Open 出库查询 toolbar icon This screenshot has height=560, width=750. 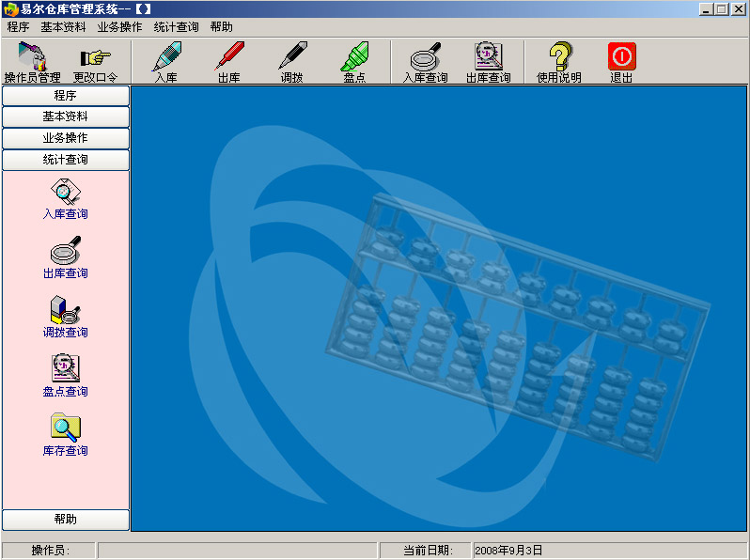pyautogui.click(x=489, y=62)
